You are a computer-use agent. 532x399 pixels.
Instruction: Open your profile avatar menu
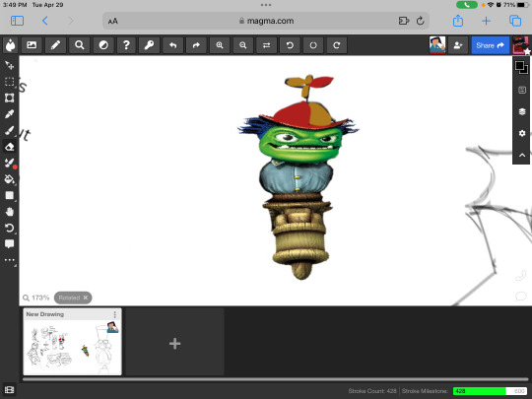521,45
